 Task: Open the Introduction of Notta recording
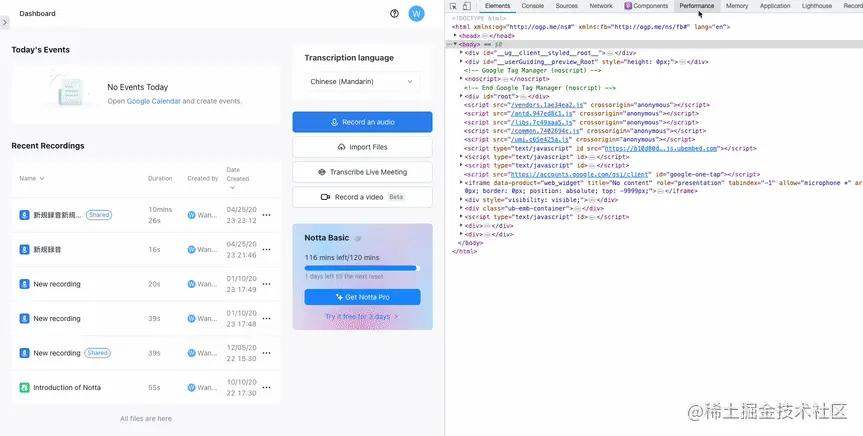coord(67,388)
